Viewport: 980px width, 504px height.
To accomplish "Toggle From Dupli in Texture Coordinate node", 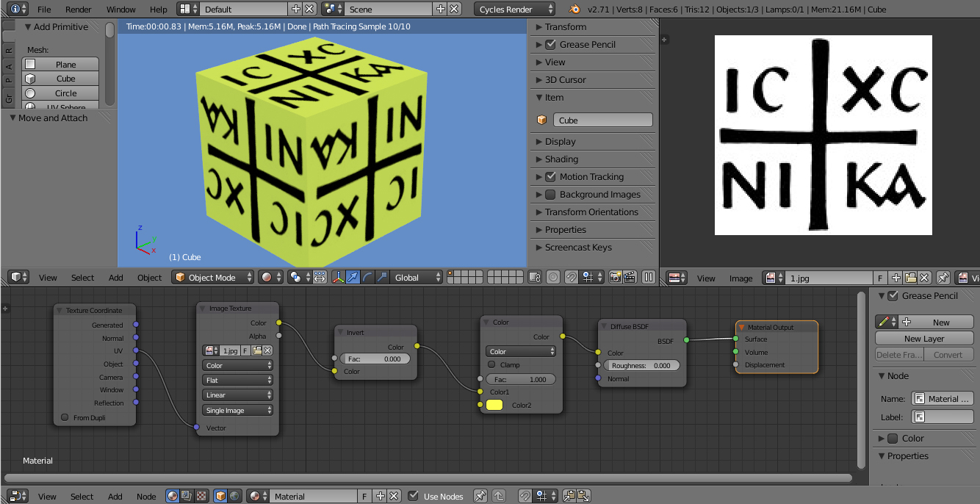I will 65,417.
